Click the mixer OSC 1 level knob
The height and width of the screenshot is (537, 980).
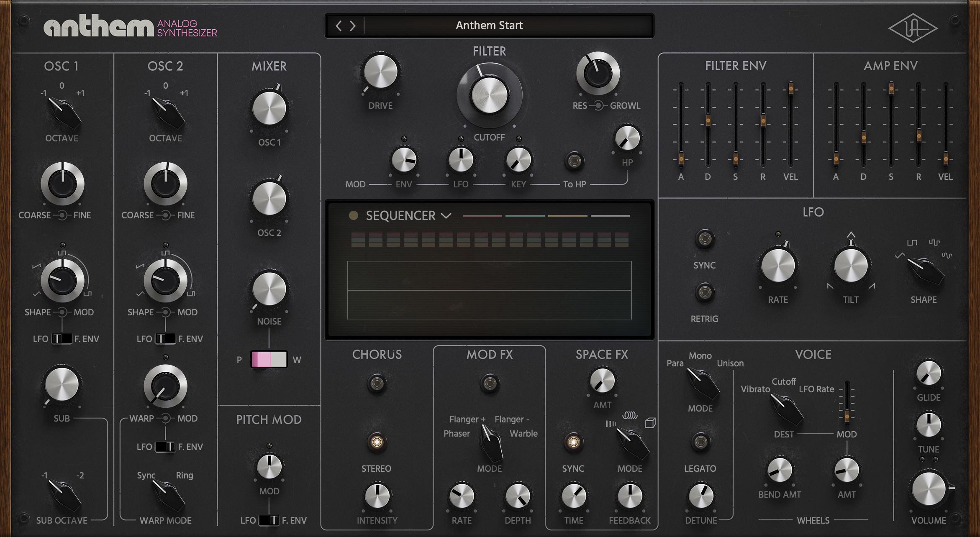click(x=269, y=108)
